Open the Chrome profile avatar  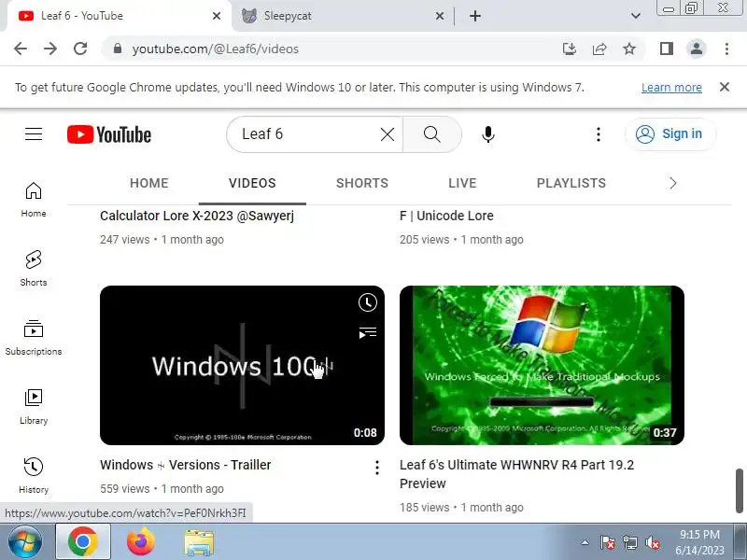pos(696,49)
